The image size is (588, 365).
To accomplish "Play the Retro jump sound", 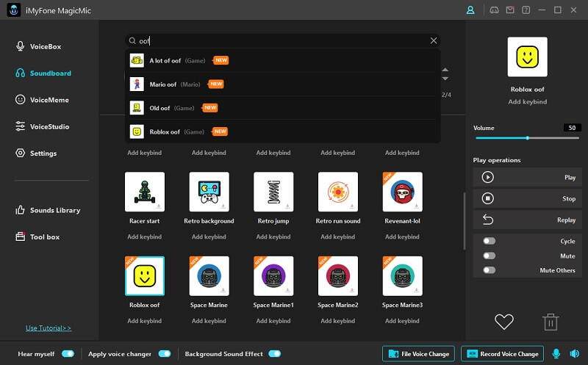I will [x=273, y=192].
